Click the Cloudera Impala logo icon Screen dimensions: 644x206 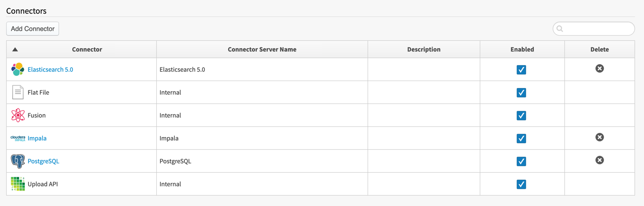click(18, 138)
